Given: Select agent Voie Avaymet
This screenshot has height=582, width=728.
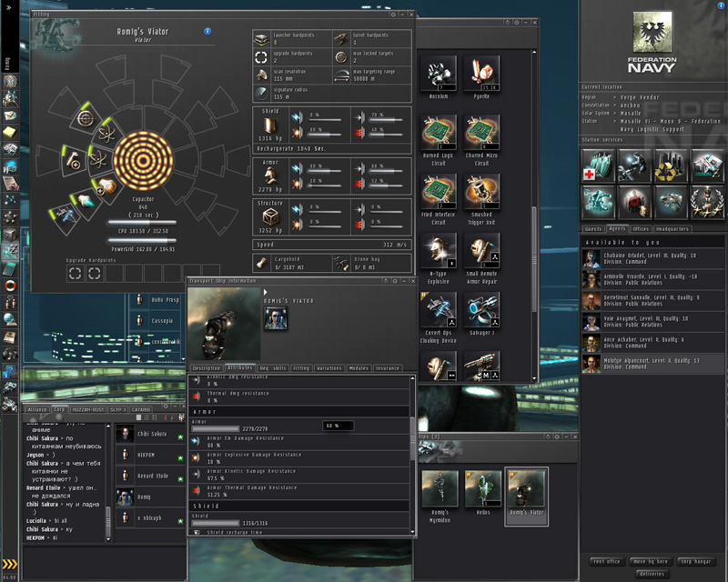Looking at the screenshot, I should point(652,322).
